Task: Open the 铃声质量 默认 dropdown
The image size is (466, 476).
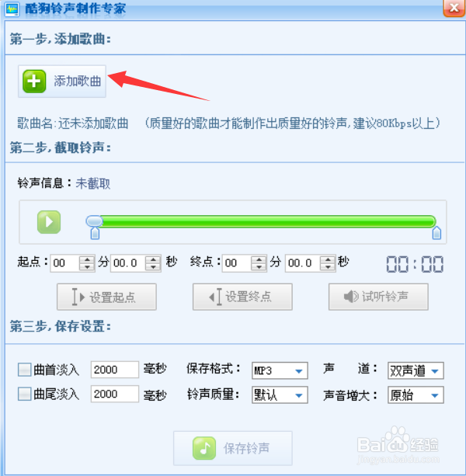Action: coord(280,394)
